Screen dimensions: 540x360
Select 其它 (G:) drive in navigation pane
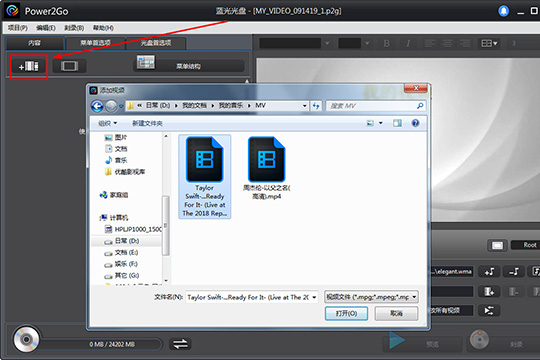[122, 275]
